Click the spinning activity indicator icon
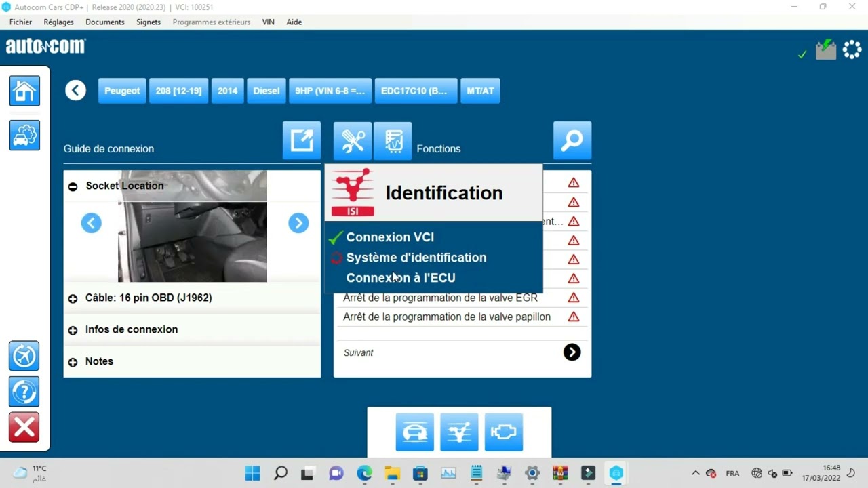 852,50
